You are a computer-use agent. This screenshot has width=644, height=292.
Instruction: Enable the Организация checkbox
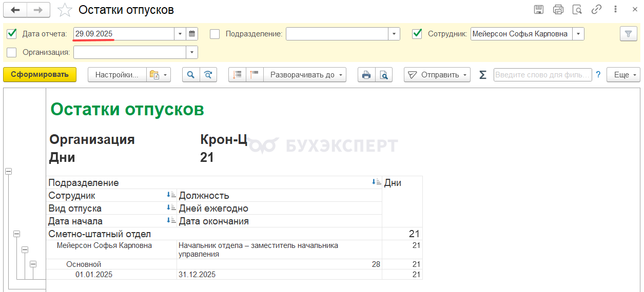pyautogui.click(x=12, y=52)
